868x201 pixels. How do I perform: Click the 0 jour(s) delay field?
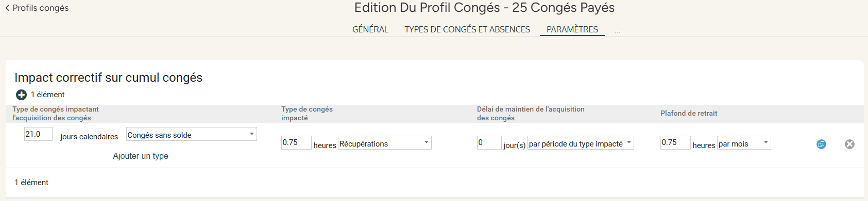tap(489, 143)
